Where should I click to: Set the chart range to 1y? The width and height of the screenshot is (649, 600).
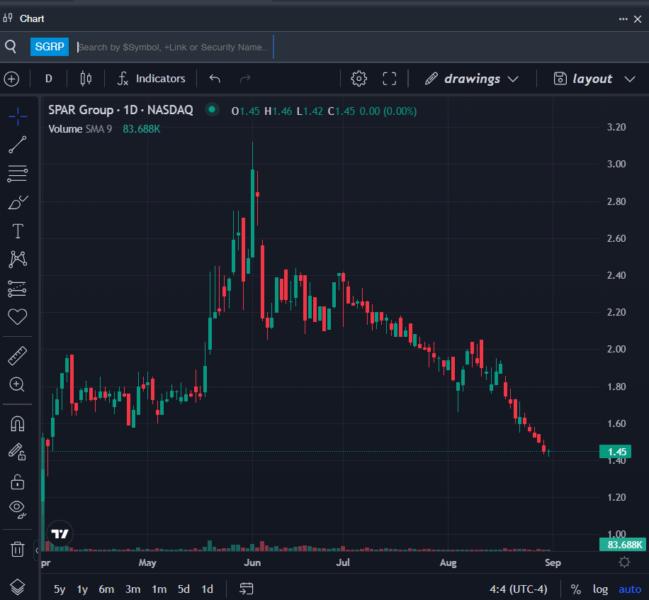point(82,589)
